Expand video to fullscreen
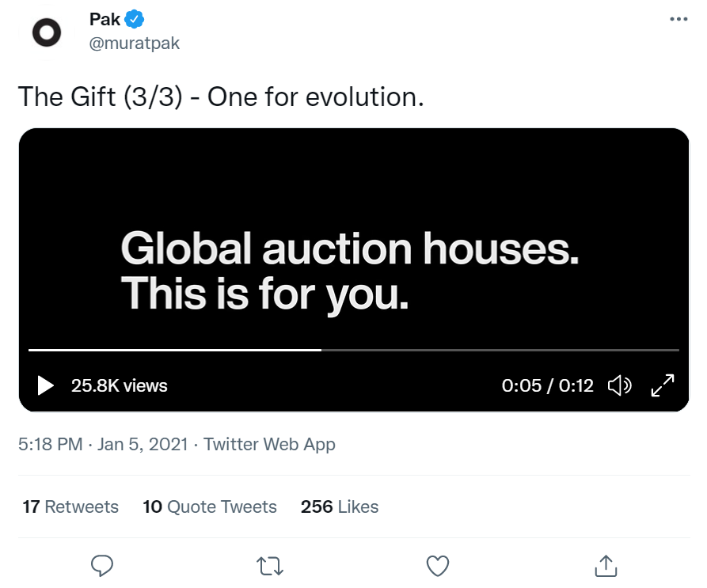This screenshot has height=588, width=707. point(662,385)
